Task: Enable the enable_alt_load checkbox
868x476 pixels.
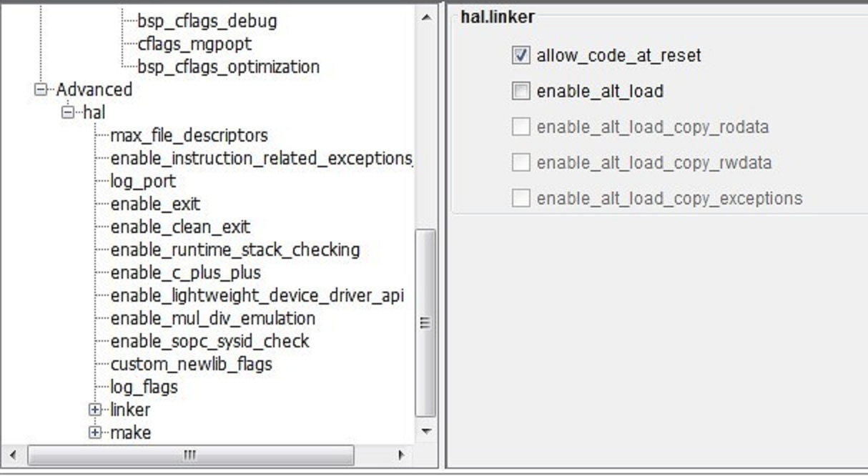Action: [x=521, y=91]
